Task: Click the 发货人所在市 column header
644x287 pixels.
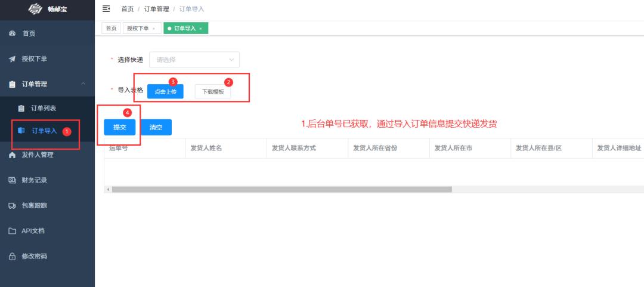Action: pyautogui.click(x=470, y=148)
